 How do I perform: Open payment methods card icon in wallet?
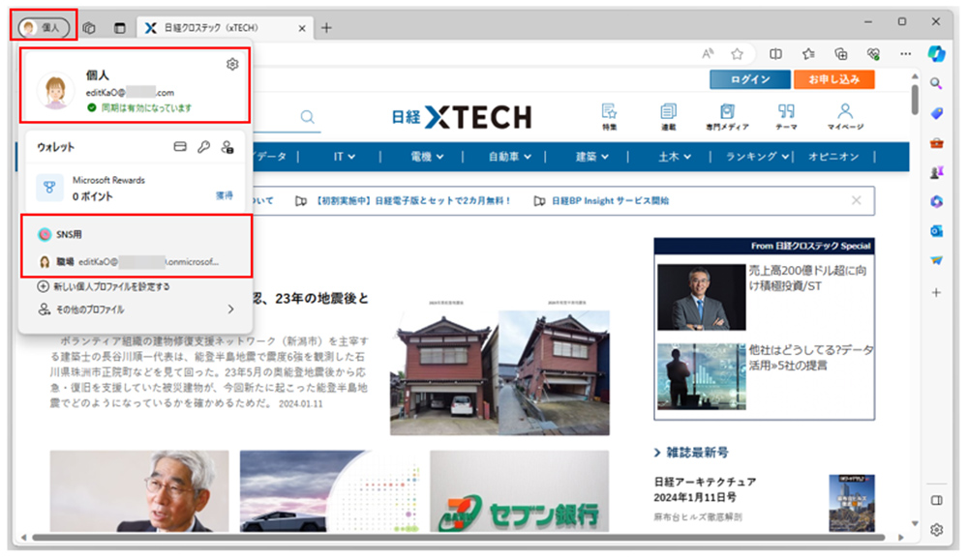coord(179,147)
